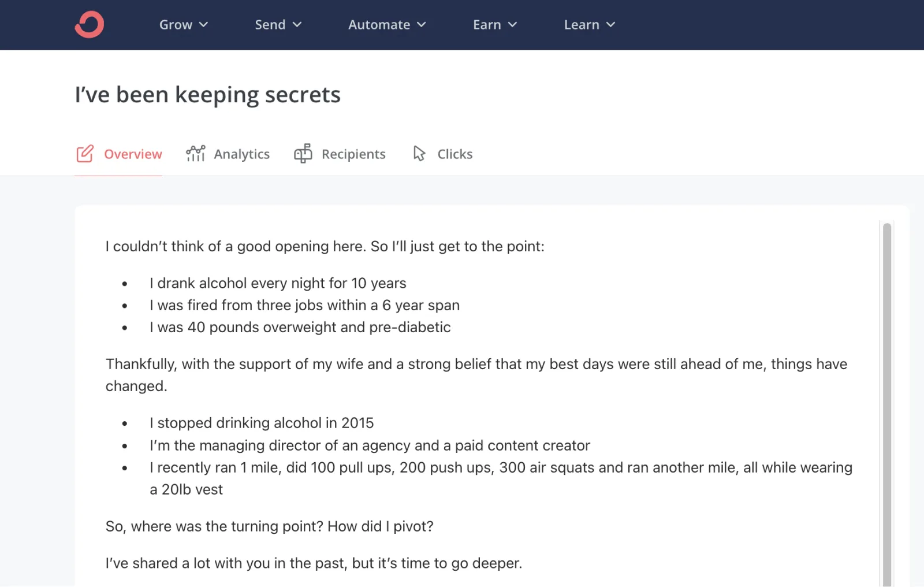Viewport: 924px width, 587px height.
Task: Click the Recipients mailbox icon
Action: pyautogui.click(x=303, y=154)
